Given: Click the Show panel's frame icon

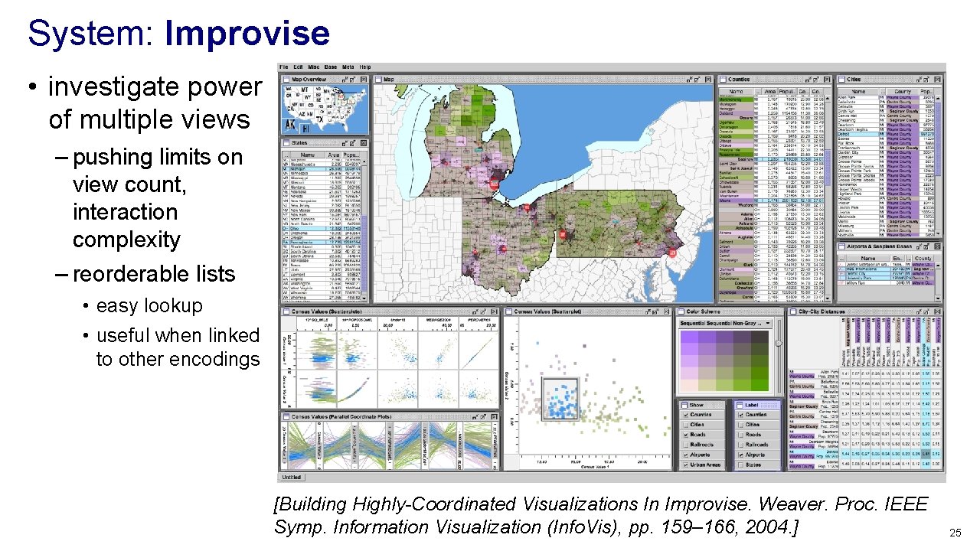Looking at the screenshot, I should coord(684,405).
